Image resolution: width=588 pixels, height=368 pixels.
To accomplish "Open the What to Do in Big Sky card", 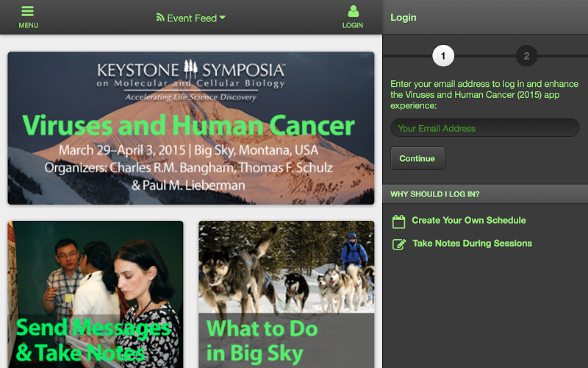I will [287, 294].
